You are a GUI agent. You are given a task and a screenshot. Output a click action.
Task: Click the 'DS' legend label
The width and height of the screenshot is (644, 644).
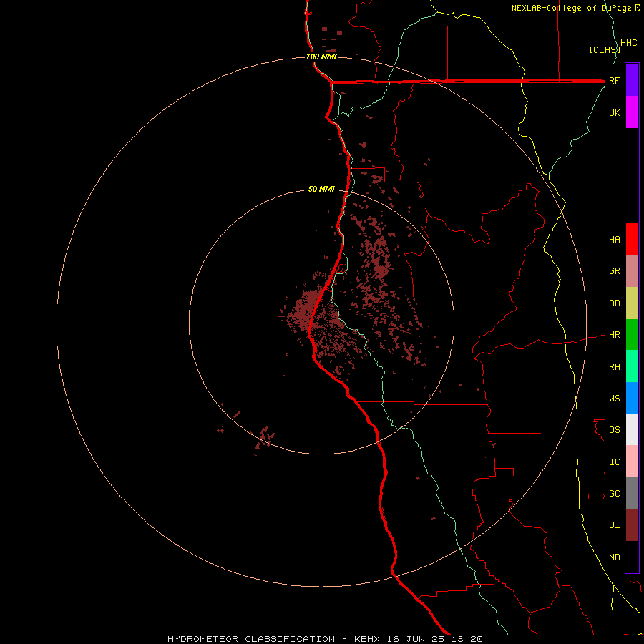[x=615, y=430]
